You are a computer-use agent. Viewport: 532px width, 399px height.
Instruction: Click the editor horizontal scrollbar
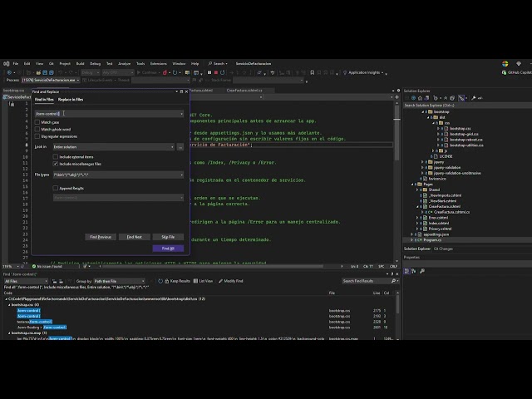point(213,267)
